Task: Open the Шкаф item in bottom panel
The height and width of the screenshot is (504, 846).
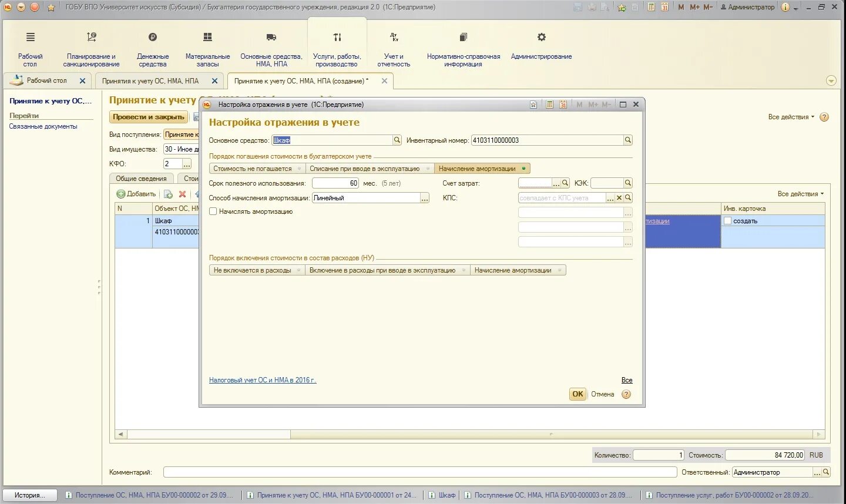Action: 442,495
